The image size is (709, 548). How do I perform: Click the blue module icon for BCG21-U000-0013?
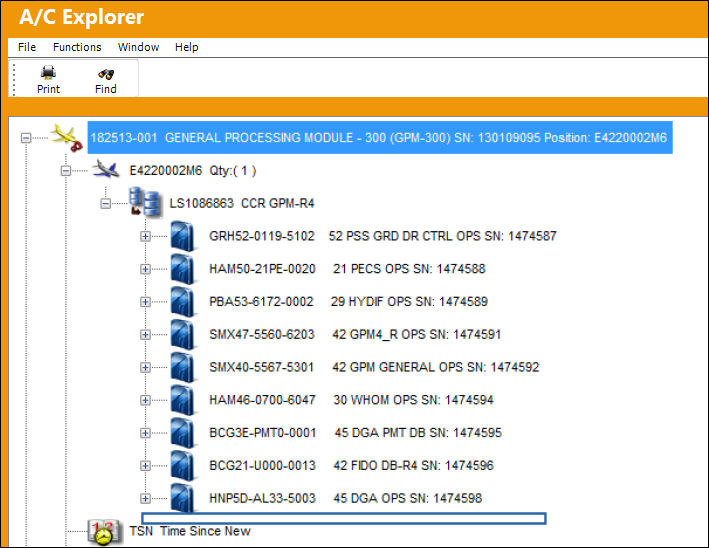tap(183, 465)
